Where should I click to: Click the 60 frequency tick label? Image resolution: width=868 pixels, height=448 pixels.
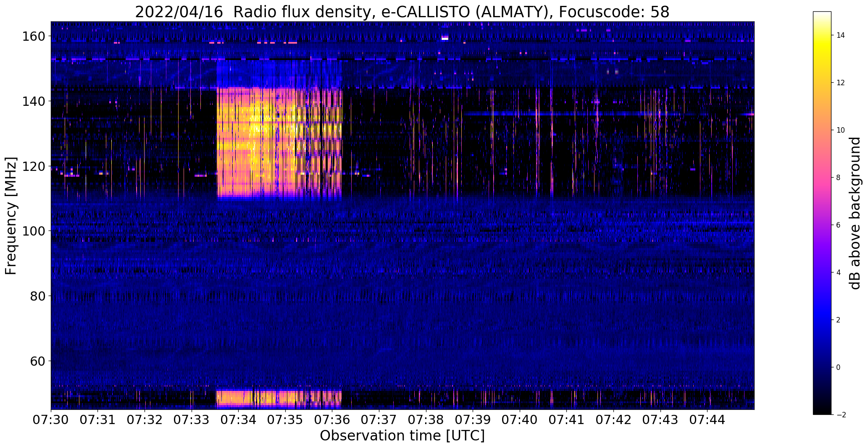37,361
